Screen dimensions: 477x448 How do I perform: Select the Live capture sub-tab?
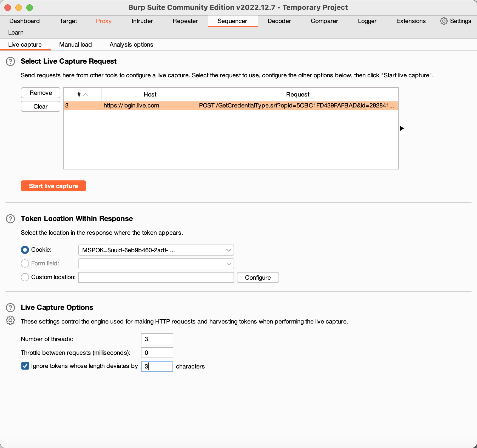tap(25, 45)
